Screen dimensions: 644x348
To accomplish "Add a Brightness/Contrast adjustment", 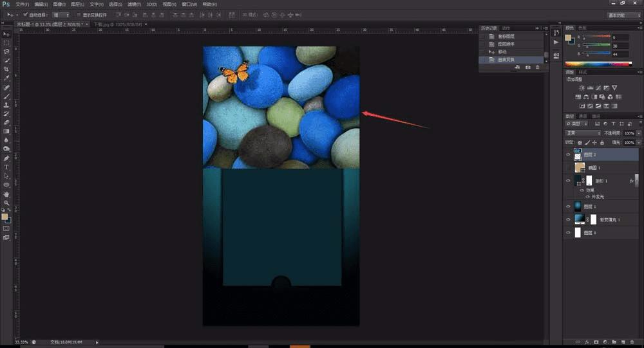I will [582, 87].
